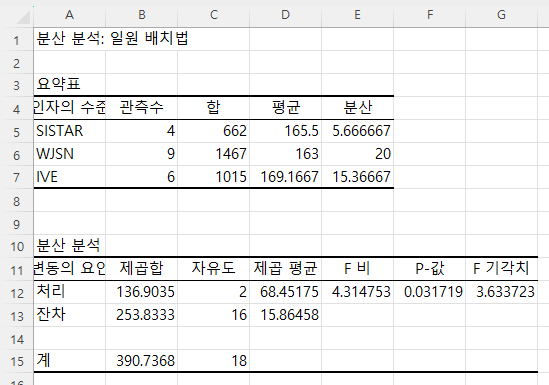Click the 인자의 수준 header cell
The image size is (549, 385).
(70, 107)
